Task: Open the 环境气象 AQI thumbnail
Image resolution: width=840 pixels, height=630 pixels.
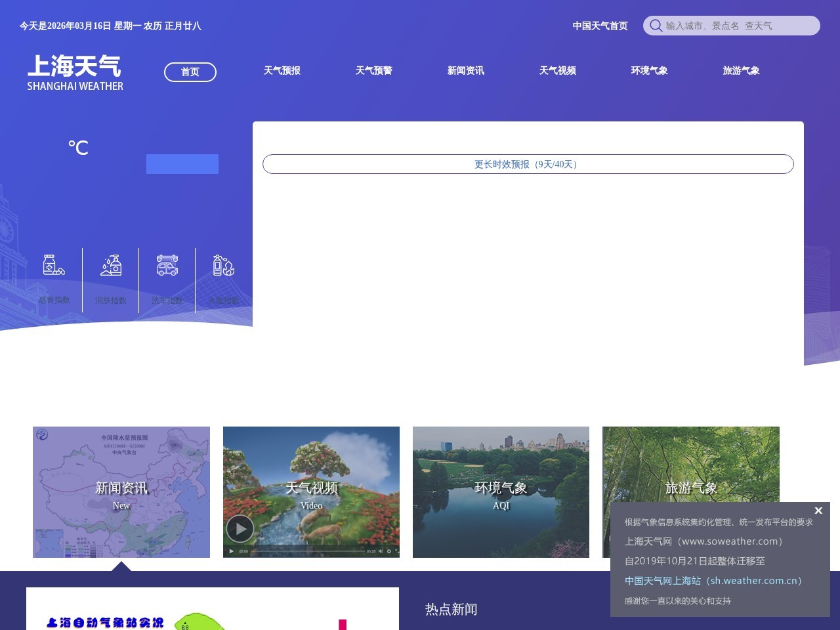Action: coord(501,492)
